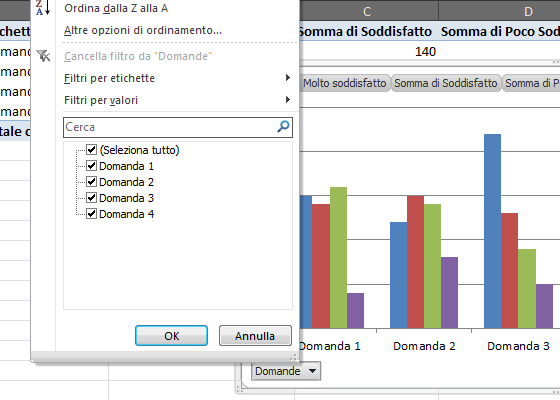The image size is (560, 400).
Task: Confirm the filter with OK button
Action: [171, 336]
